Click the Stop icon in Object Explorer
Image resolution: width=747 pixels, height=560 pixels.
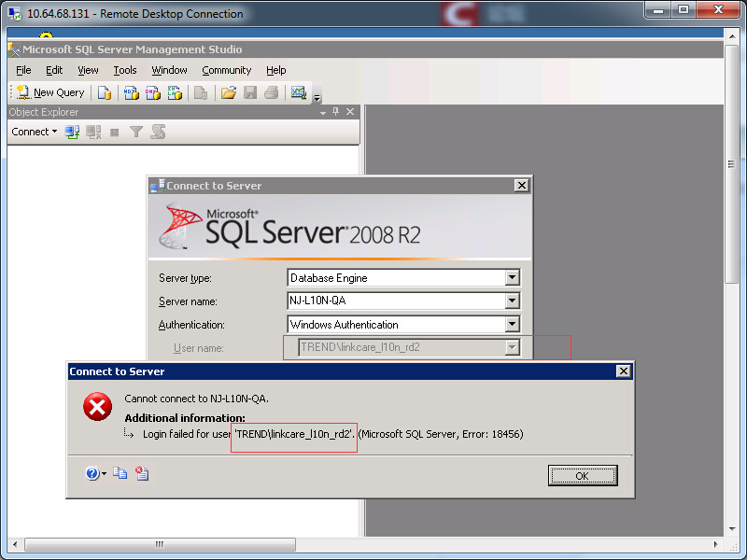pos(114,133)
